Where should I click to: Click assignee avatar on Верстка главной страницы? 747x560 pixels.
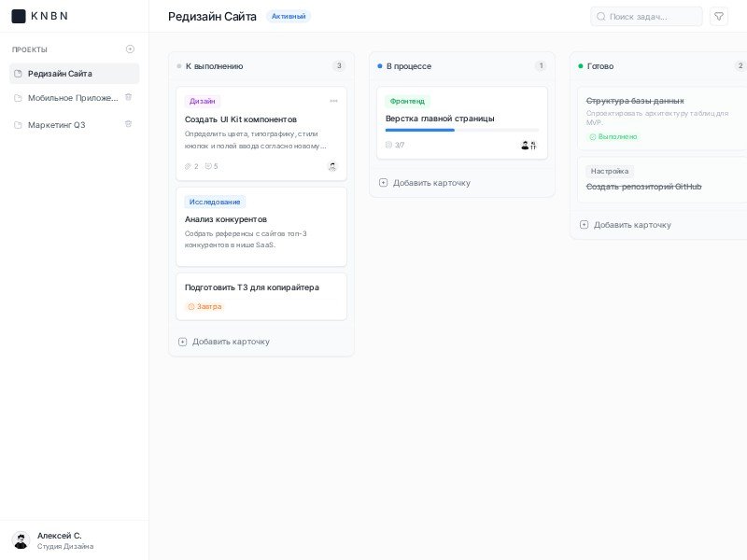(x=525, y=145)
